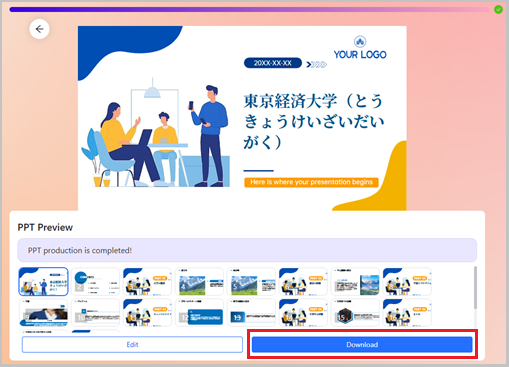
Task: Click the 20XX-XX-XX date pill
Action: pos(273,63)
